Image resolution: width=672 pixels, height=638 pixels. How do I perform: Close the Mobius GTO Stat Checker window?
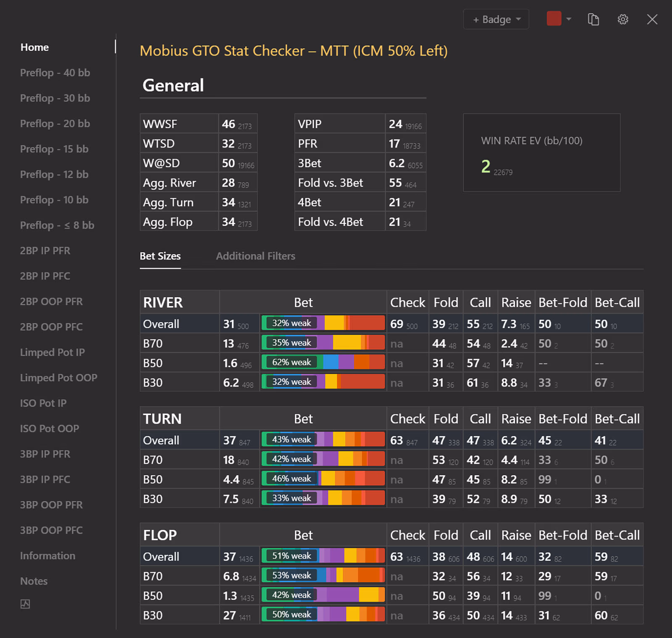[652, 19]
